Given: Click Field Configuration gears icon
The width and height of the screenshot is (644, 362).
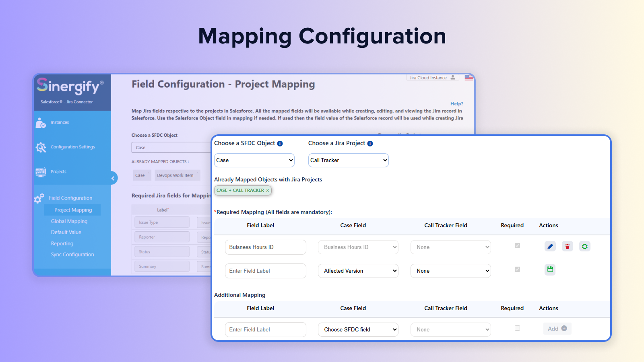Looking at the screenshot, I should (39, 198).
